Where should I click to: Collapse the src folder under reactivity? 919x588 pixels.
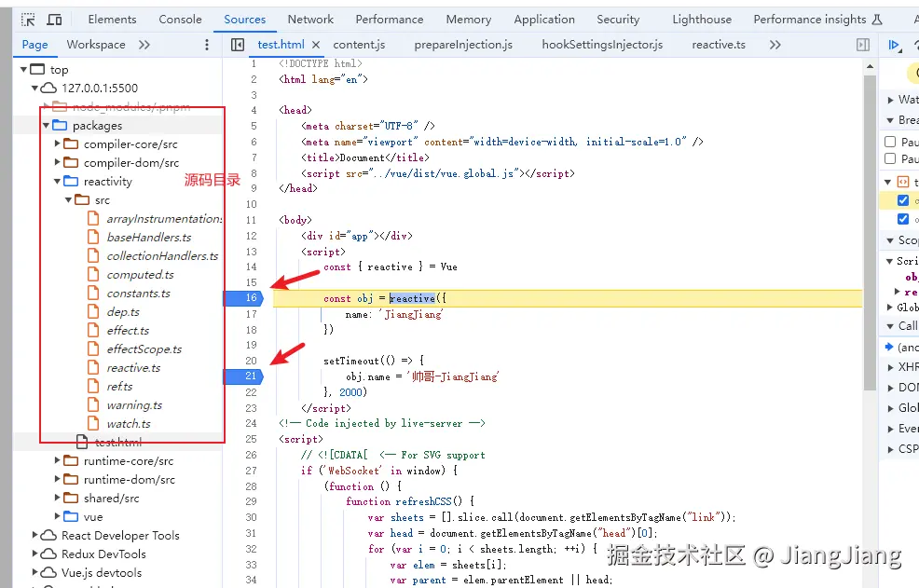[x=69, y=200]
